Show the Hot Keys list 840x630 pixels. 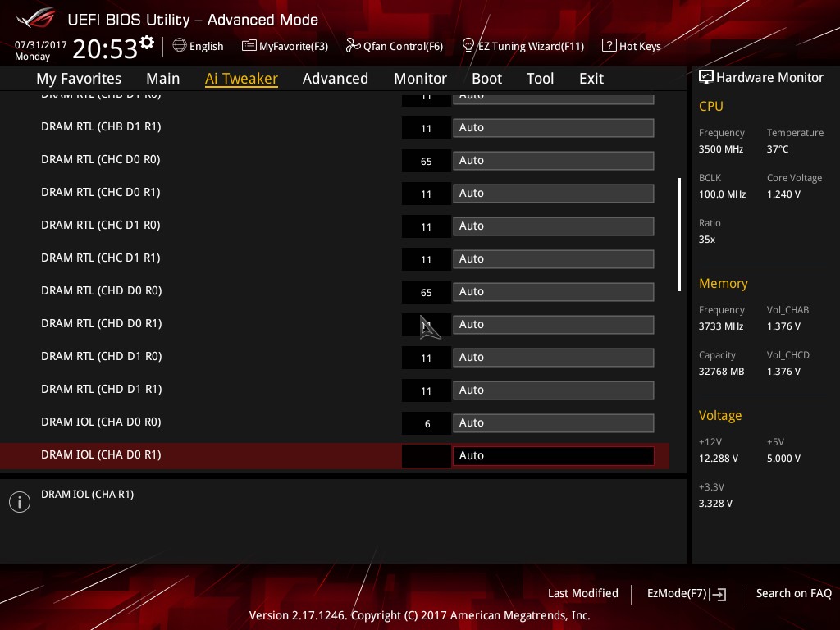(x=632, y=46)
